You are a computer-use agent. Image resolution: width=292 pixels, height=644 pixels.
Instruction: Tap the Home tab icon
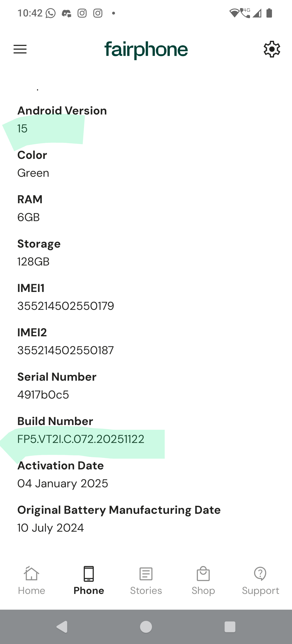pyautogui.click(x=31, y=573)
